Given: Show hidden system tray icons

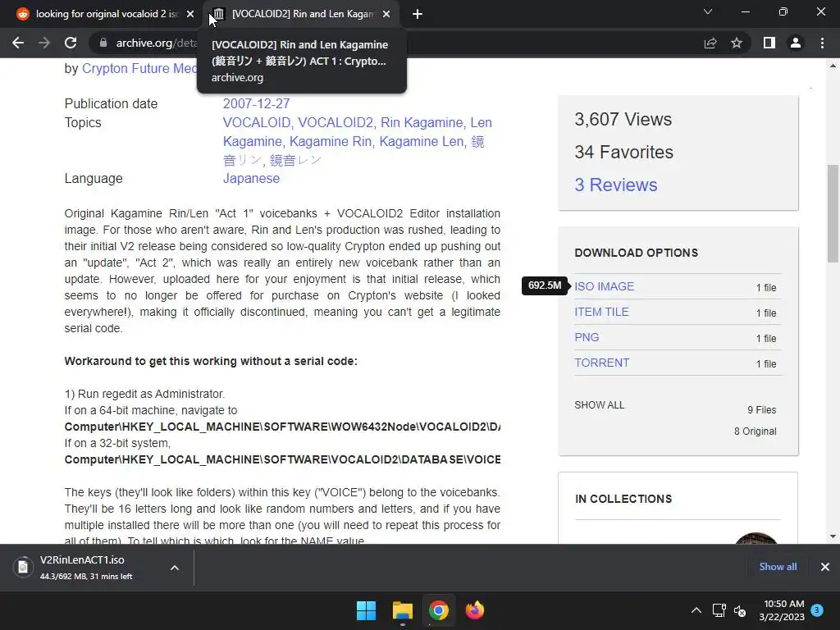Looking at the screenshot, I should [696, 610].
